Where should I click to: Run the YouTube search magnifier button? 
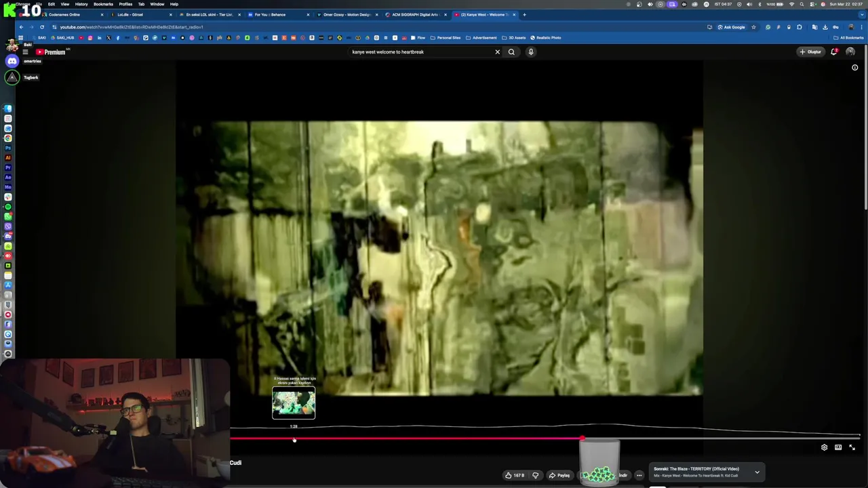tap(511, 52)
